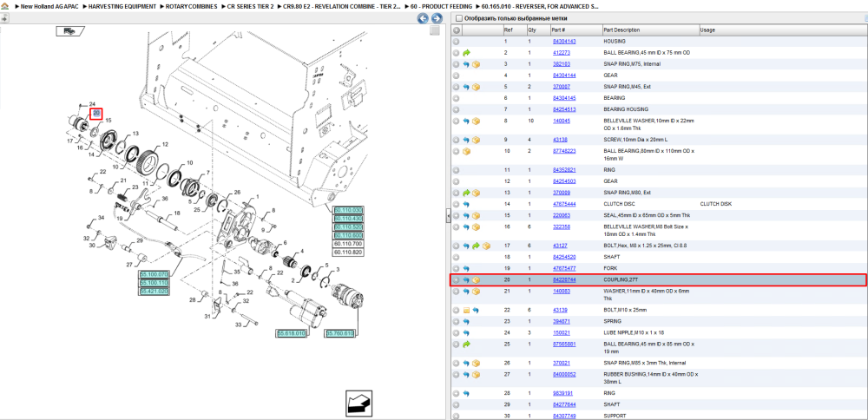The image size is (868, 420).
Task: Open part number 47675444 link
Action: pyautogui.click(x=564, y=204)
